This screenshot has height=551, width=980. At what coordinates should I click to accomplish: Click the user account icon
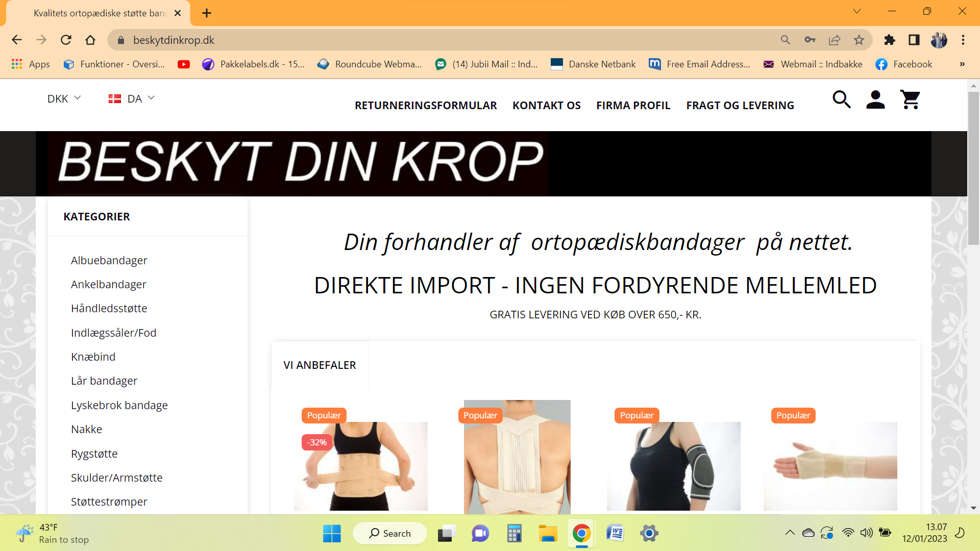click(875, 99)
